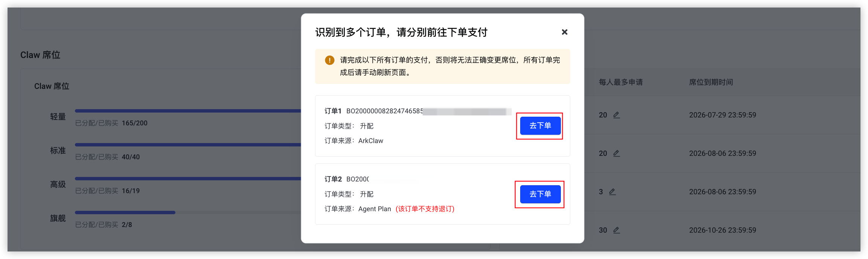Image resolution: width=868 pixels, height=259 pixels.
Task: Click the 每人最多申请 column header
Action: click(x=621, y=82)
